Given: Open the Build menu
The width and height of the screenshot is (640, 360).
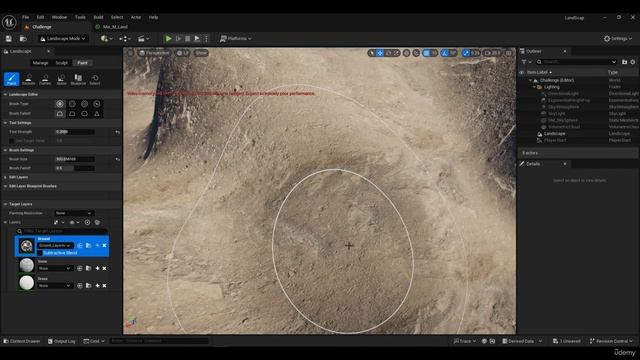Looking at the screenshot, I should [98, 17].
